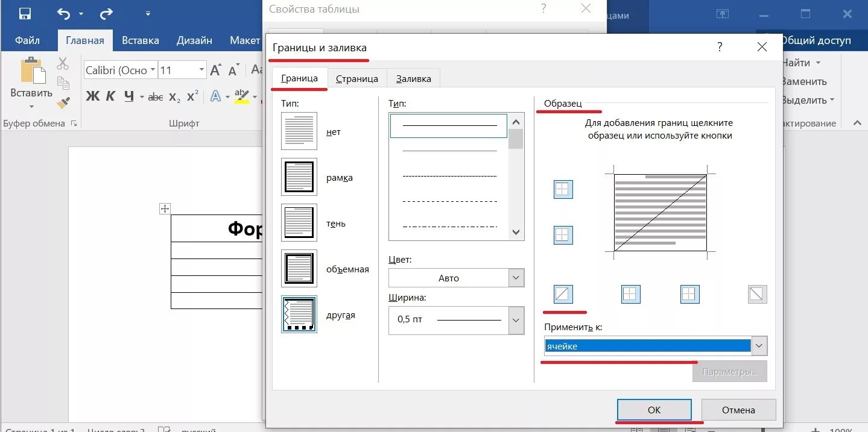Click the help question mark in Границы и заливка
The image size is (868, 432).
[720, 46]
